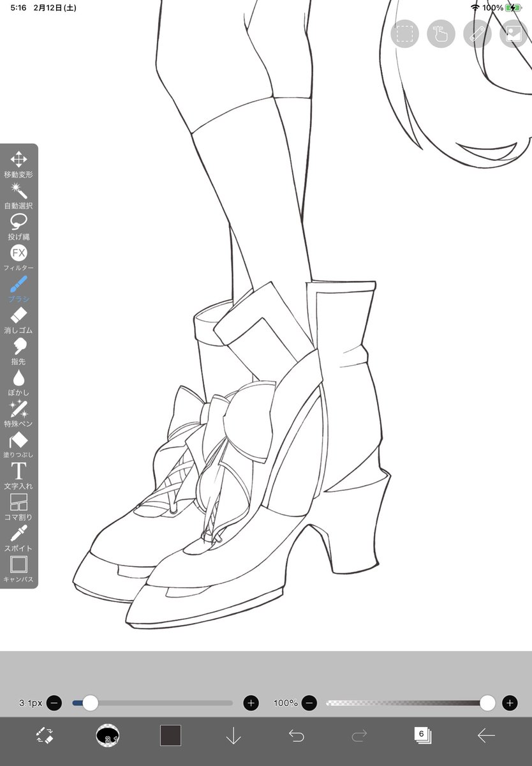
Task: Open the FX Filter (フィルター) tool
Action: click(18, 259)
